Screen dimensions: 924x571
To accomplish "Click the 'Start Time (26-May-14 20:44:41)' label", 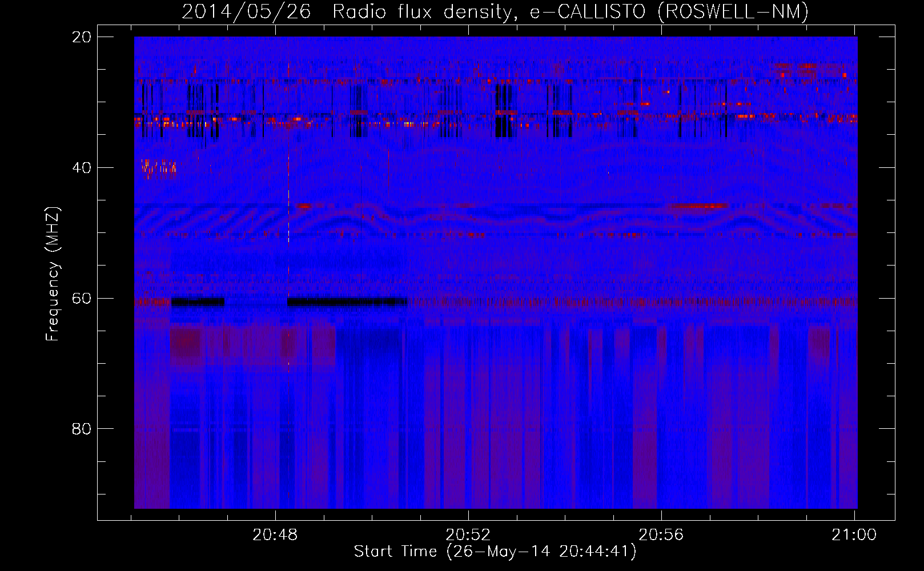I will tap(495, 552).
